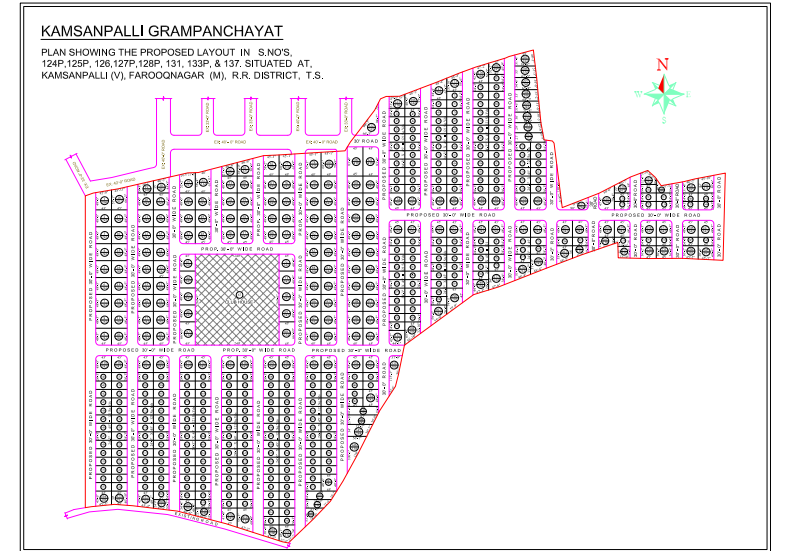The width and height of the screenshot is (785, 551).
Task: Click the 'Ex: 40'-0" ROAD' label on diagonal road
Action: pyautogui.click(x=121, y=183)
